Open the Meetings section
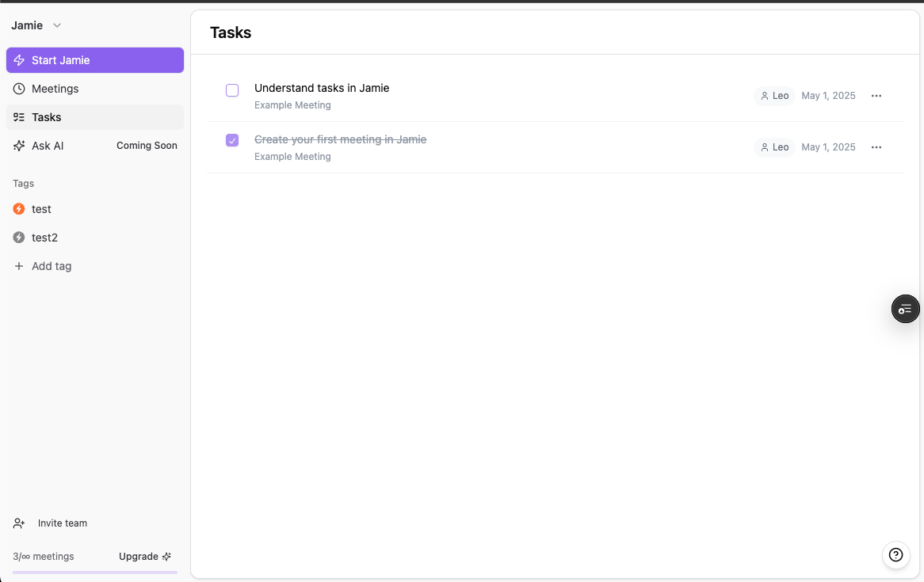The width and height of the screenshot is (924, 582). (95, 89)
